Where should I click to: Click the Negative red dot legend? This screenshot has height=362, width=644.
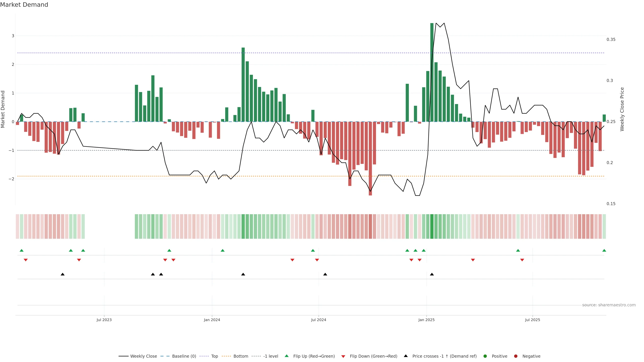pos(516,356)
